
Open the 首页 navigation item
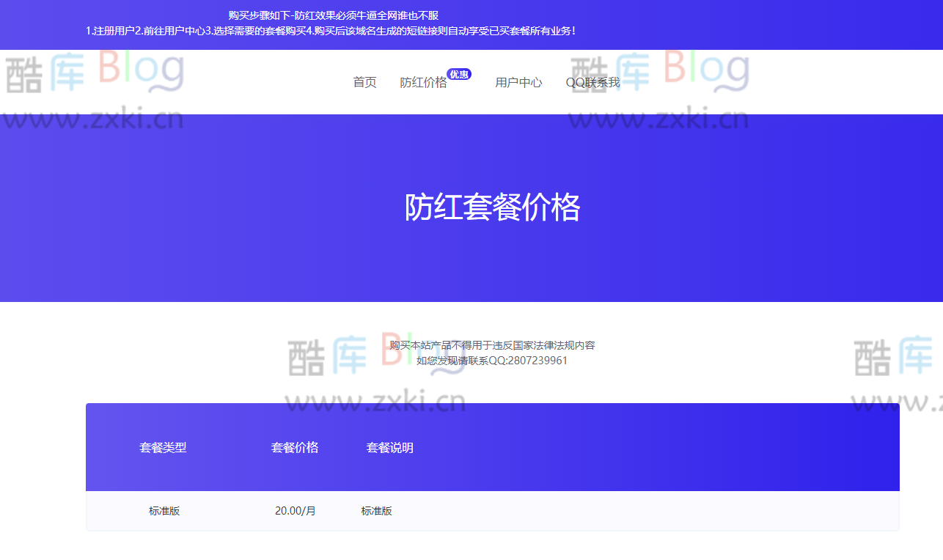click(x=364, y=82)
